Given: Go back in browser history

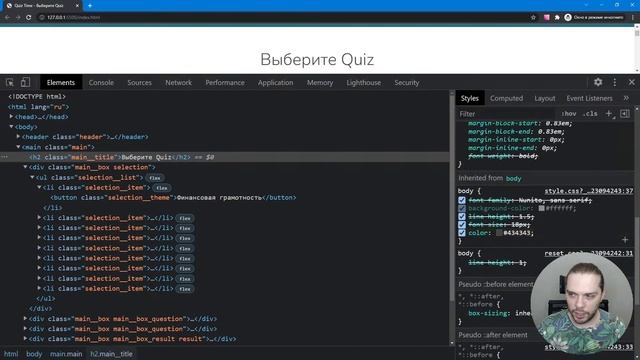Looking at the screenshot, I should (7, 18).
